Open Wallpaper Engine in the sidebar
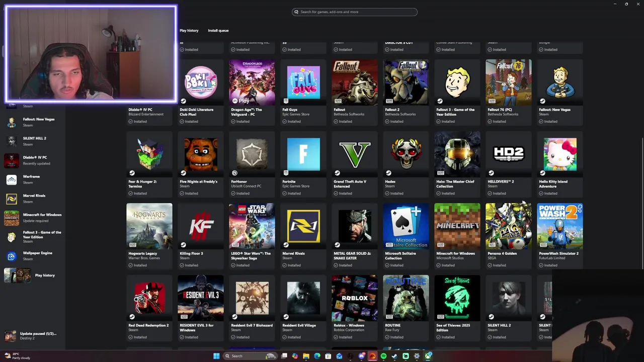This screenshot has width=644, height=362. click(33, 256)
